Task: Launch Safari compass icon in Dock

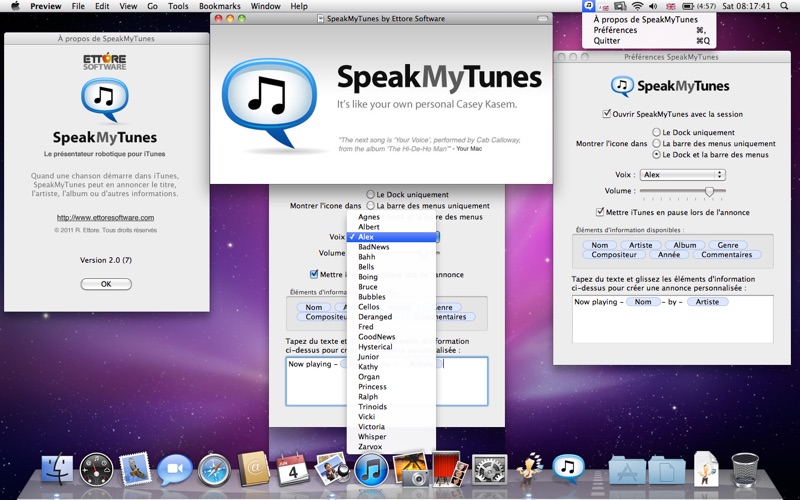Action: 214,469
